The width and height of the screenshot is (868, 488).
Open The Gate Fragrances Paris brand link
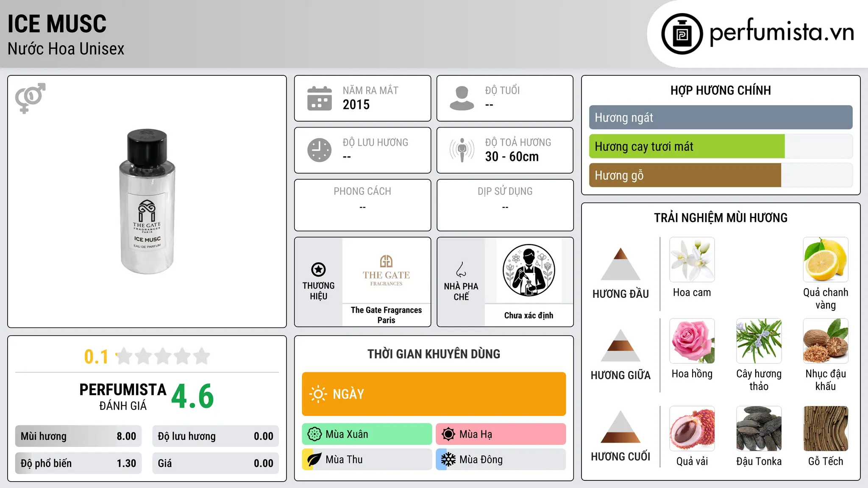pyautogui.click(x=386, y=315)
